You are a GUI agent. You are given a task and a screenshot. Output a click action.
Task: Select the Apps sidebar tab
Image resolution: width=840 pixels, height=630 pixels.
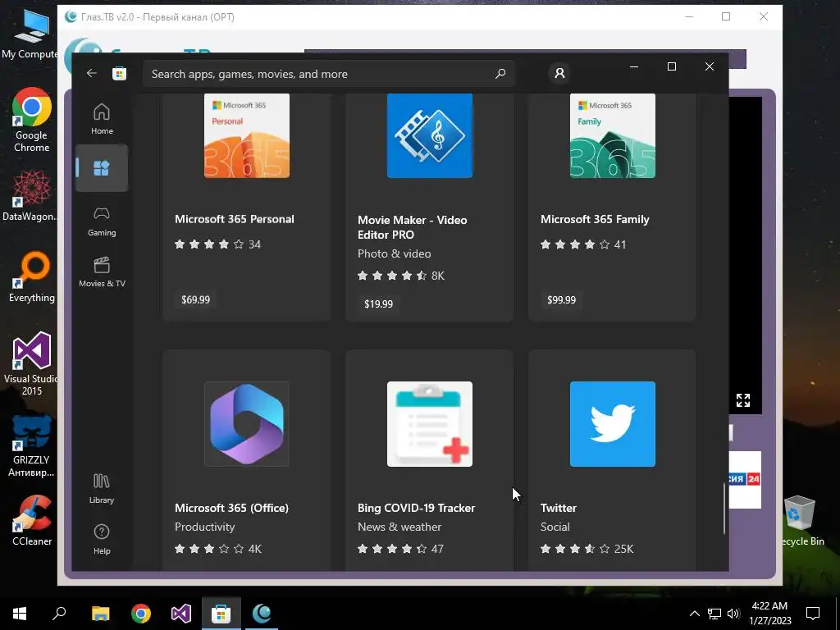click(102, 168)
